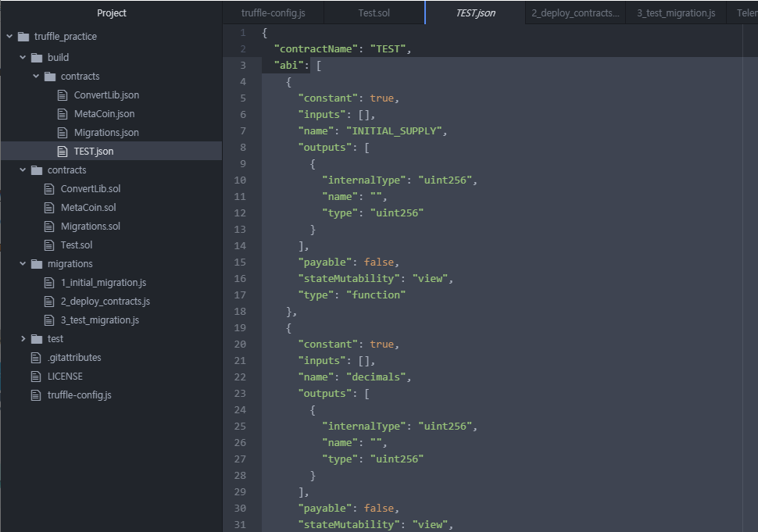Open 2_deploy_contracts.js from the project tree
Screen dimensions: 758x532
tap(105, 302)
